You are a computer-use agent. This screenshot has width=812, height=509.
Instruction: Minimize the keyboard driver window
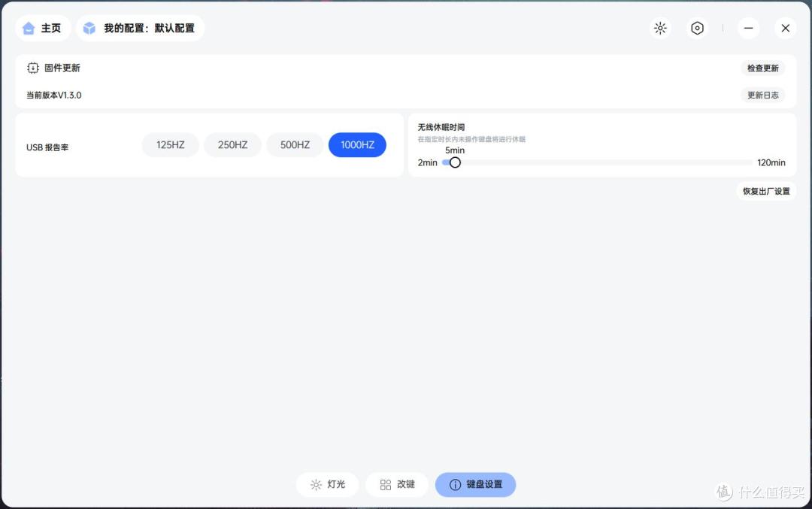coord(748,28)
